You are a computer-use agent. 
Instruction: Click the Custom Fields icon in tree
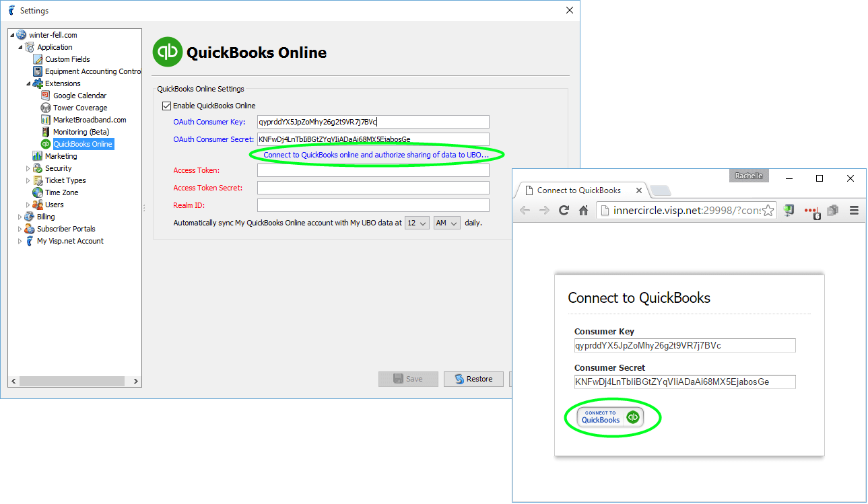[x=38, y=59]
